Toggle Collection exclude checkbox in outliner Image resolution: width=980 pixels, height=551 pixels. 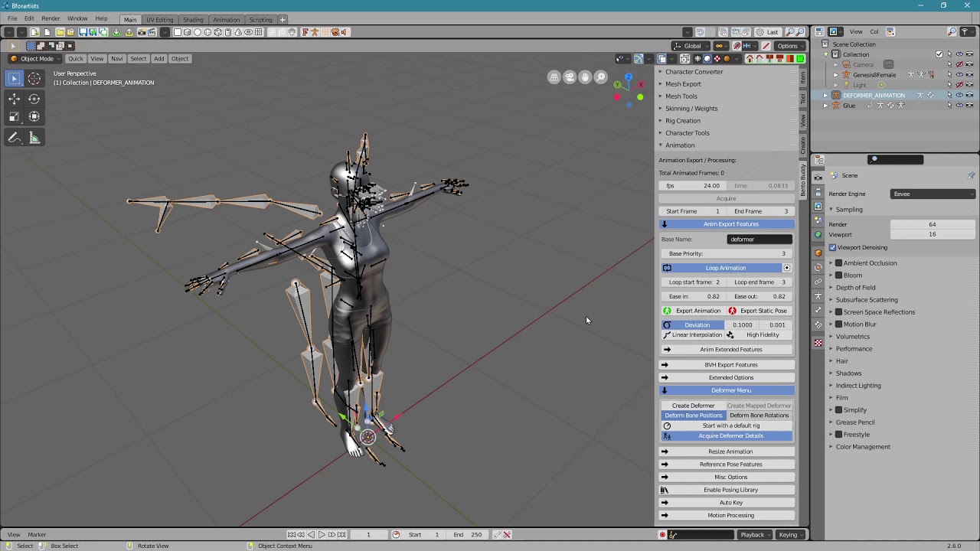coord(939,54)
